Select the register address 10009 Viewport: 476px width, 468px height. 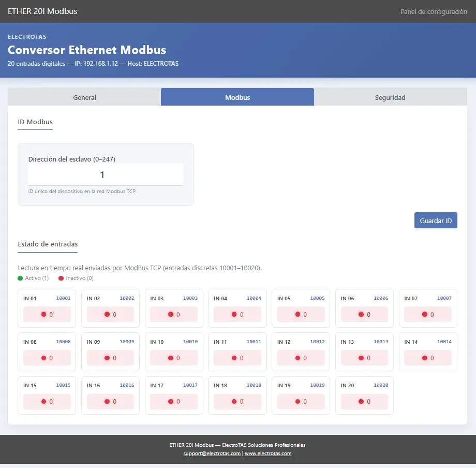point(127,342)
